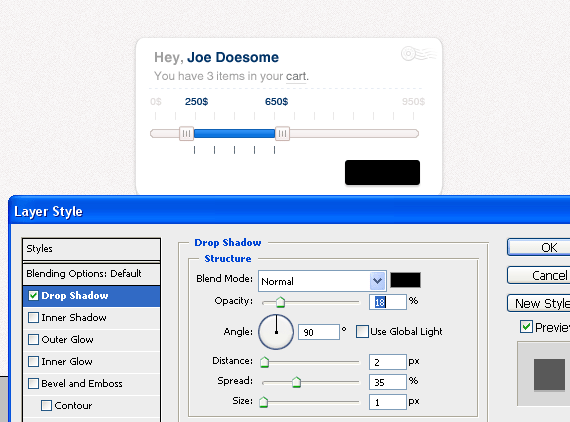Click the Opacity value input field
This screenshot has width=570, height=422.
(x=388, y=302)
